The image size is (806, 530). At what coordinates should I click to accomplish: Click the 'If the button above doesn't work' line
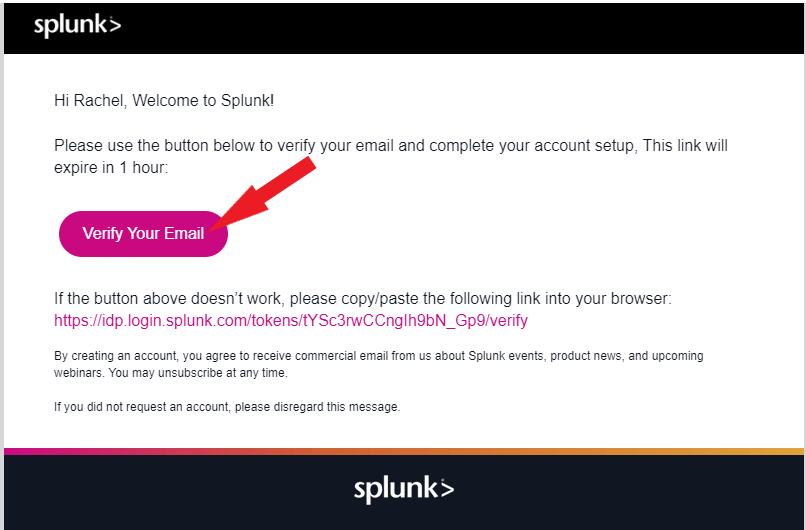(x=363, y=299)
